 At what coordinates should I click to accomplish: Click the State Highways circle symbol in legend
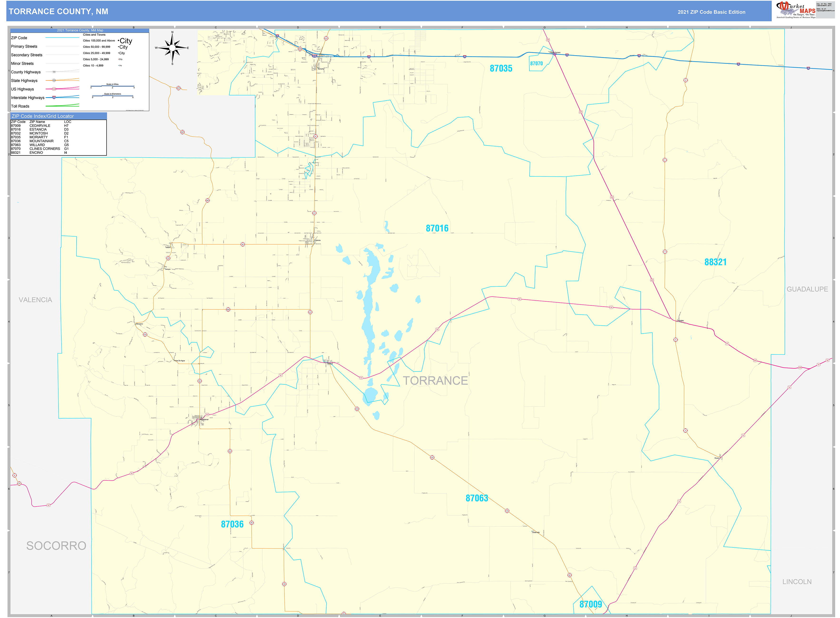click(x=54, y=80)
